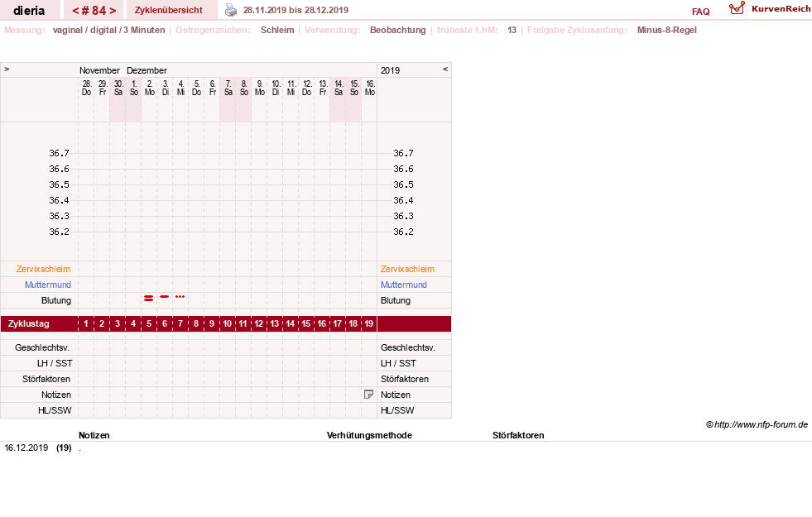Select cycle day 19 cell

[x=368, y=323]
